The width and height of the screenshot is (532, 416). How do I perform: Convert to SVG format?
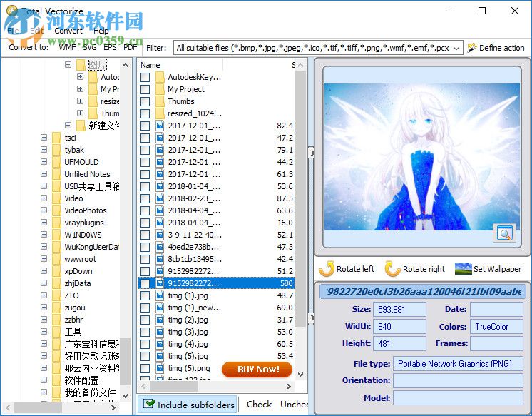[90, 47]
